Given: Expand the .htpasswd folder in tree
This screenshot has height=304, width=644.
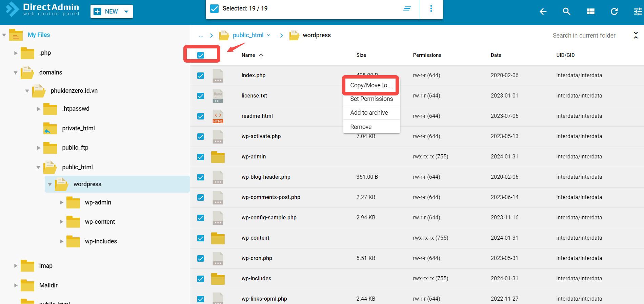Looking at the screenshot, I should pyautogui.click(x=39, y=109).
